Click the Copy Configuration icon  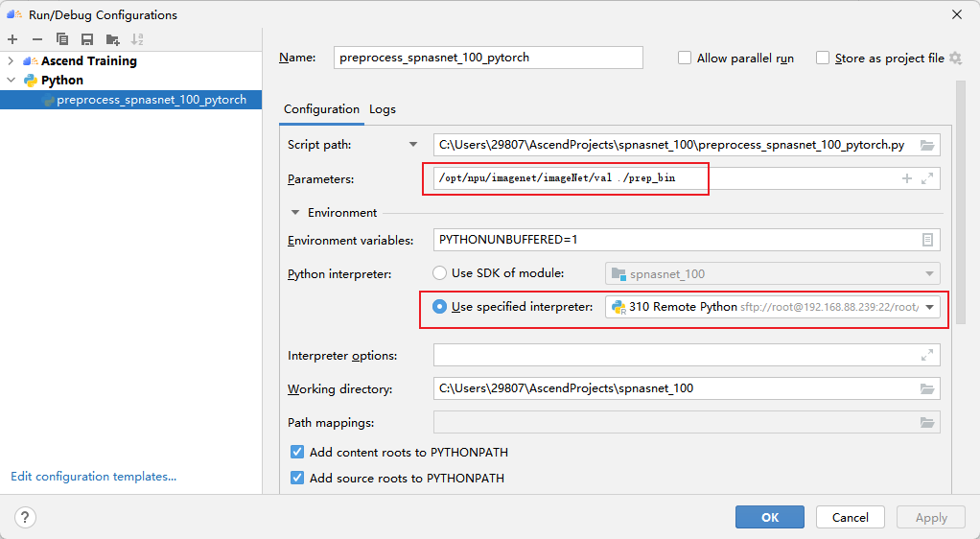[x=62, y=39]
